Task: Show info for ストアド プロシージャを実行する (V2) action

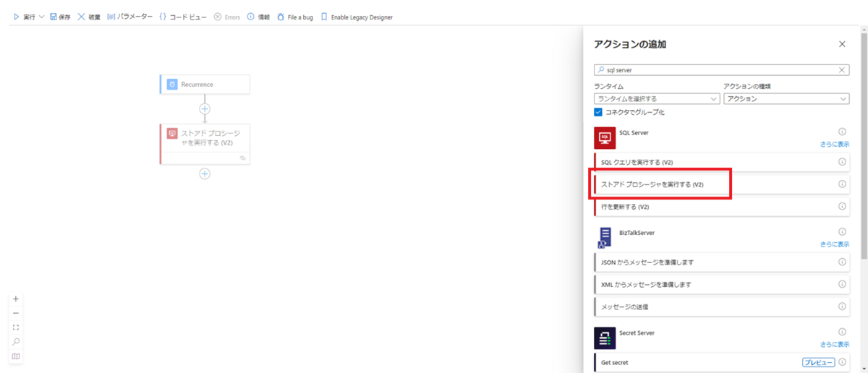Action: [x=842, y=184]
